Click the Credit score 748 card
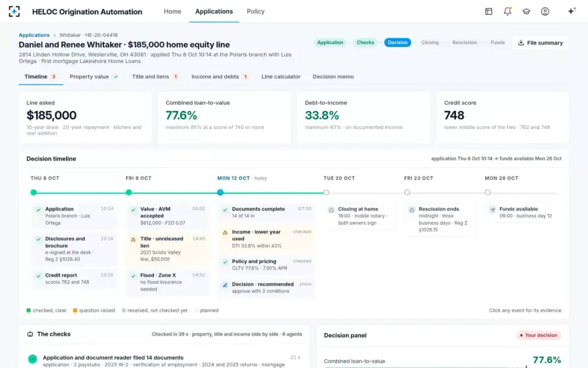 tap(503, 117)
